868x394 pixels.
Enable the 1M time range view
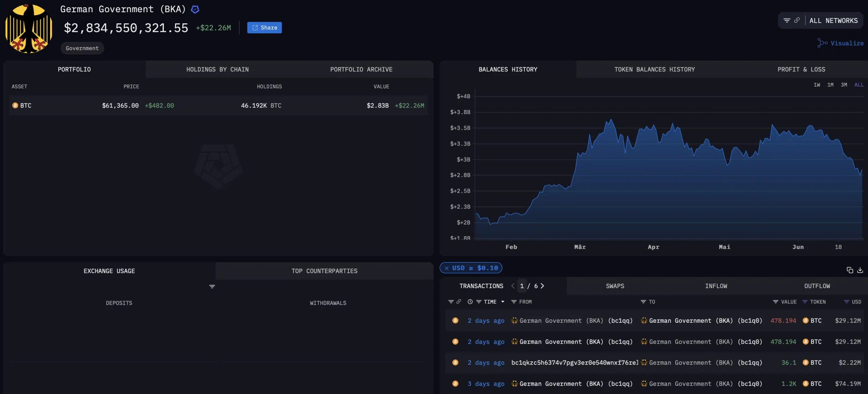830,85
